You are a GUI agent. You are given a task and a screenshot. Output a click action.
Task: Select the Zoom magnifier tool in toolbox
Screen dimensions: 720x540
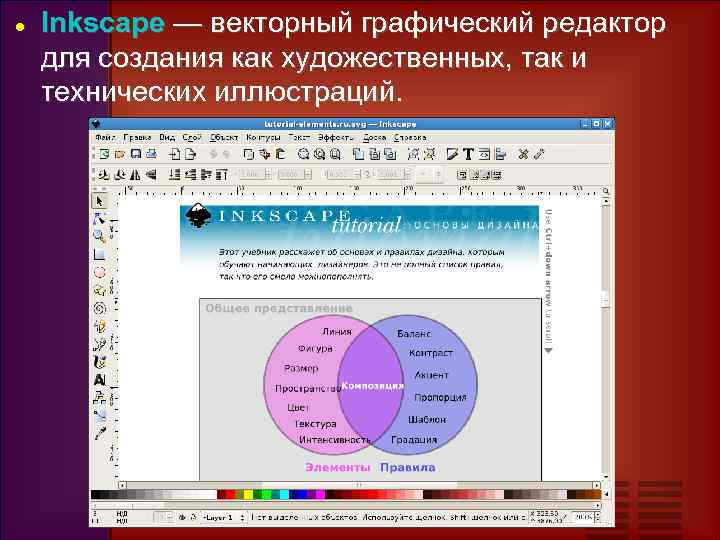[99, 236]
